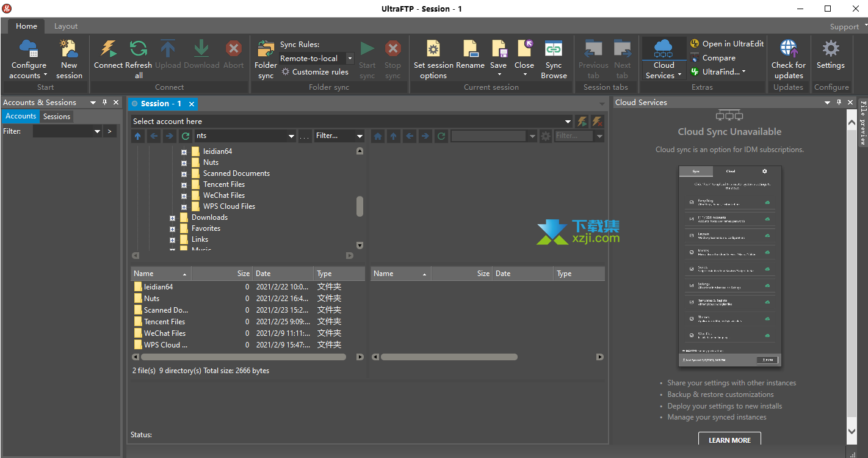Open Cloud Services ribbon button
Image resolution: width=868 pixels, height=458 pixels.
click(x=664, y=59)
